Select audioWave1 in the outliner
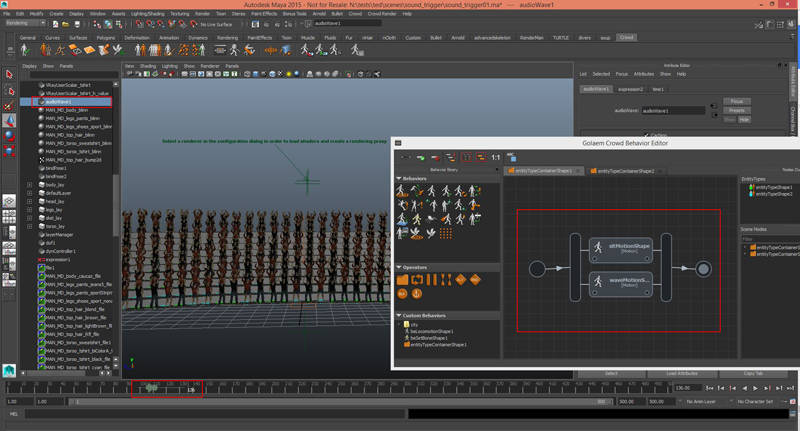 pyautogui.click(x=58, y=101)
